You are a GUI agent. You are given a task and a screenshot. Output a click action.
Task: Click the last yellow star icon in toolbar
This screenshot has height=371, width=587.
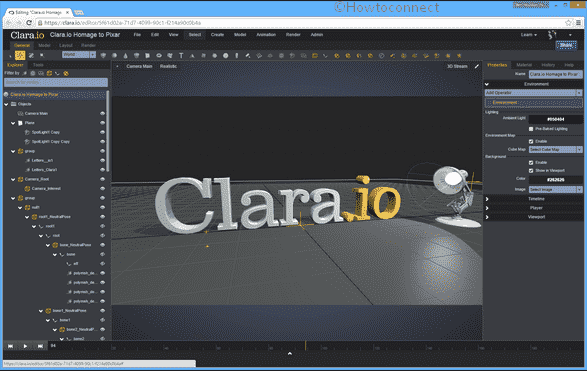(x=459, y=55)
